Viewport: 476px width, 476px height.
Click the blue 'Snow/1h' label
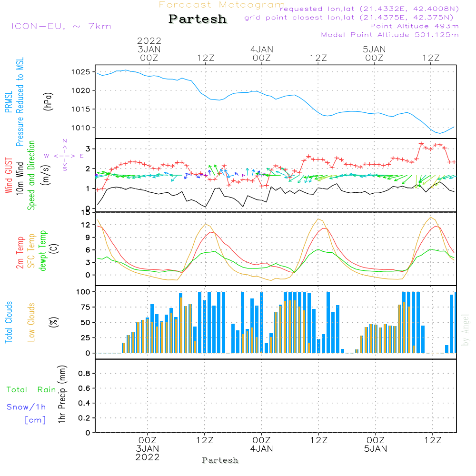click(x=26, y=407)
